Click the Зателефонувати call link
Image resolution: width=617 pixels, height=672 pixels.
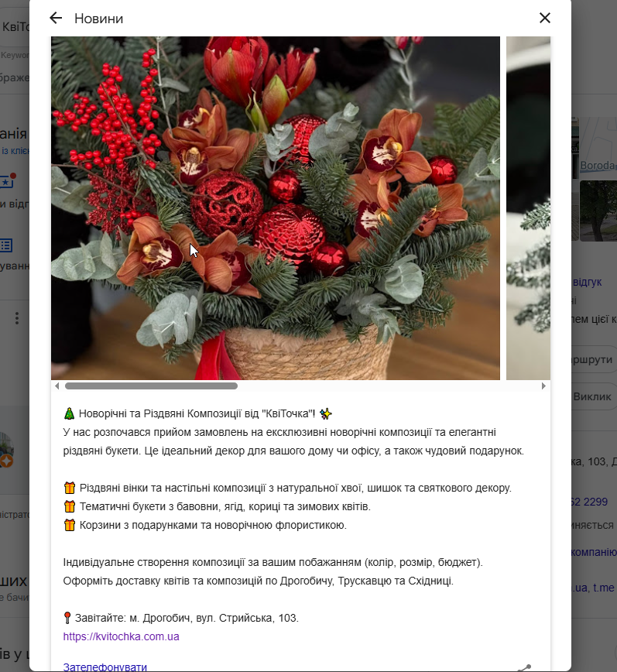click(x=105, y=667)
